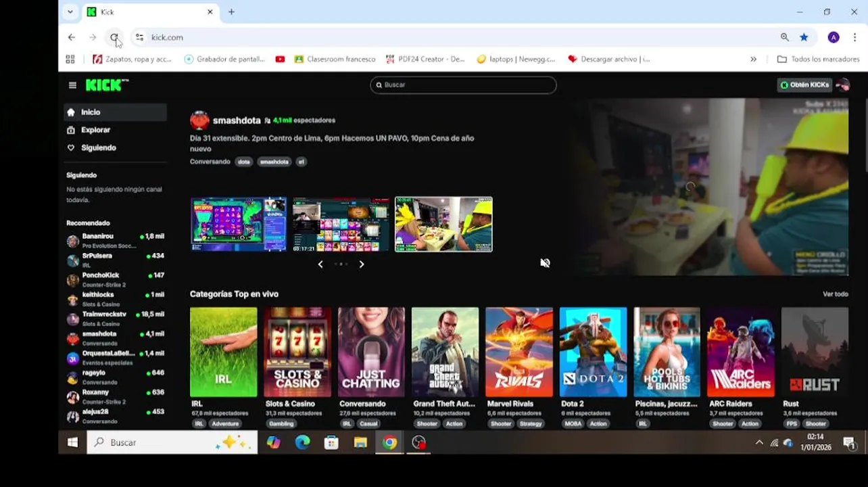This screenshot has width=868, height=487.
Task: Select second featured stream thumbnail
Action: [341, 225]
